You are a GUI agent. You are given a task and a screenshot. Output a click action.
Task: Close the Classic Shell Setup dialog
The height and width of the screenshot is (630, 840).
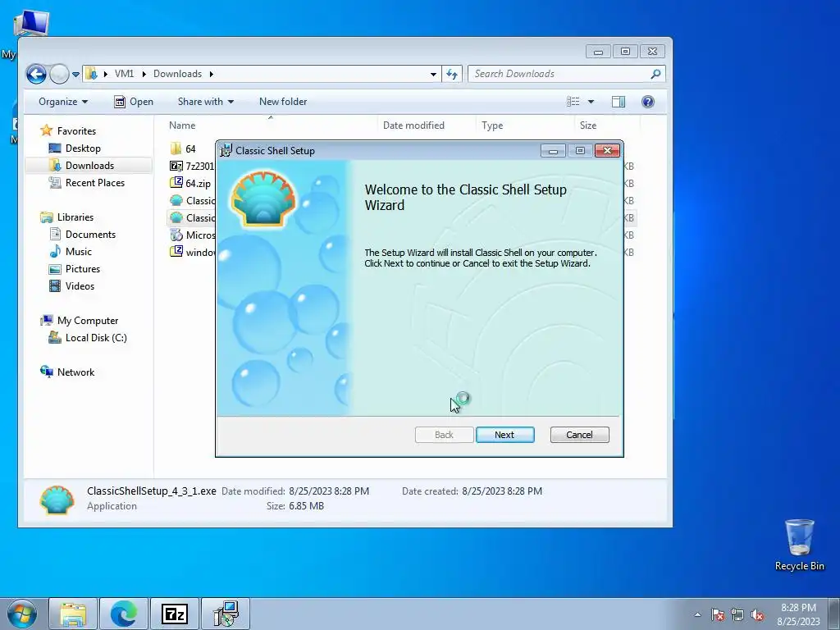[x=607, y=151]
